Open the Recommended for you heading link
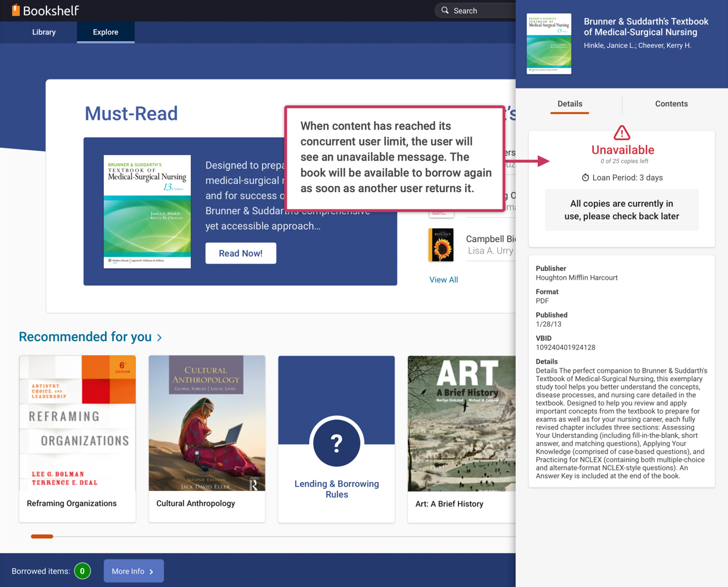Viewport: 728px width, 587px height. click(x=85, y=336)
